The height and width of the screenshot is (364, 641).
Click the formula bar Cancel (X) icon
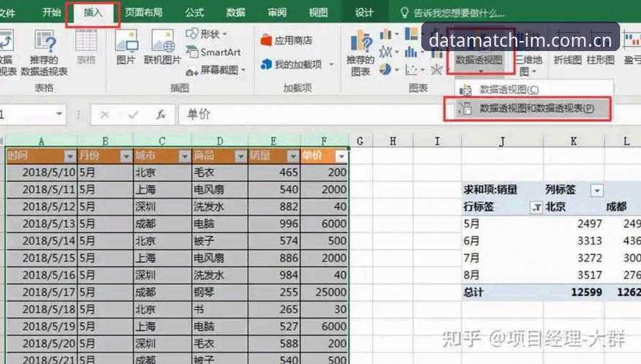click(104, 115)
